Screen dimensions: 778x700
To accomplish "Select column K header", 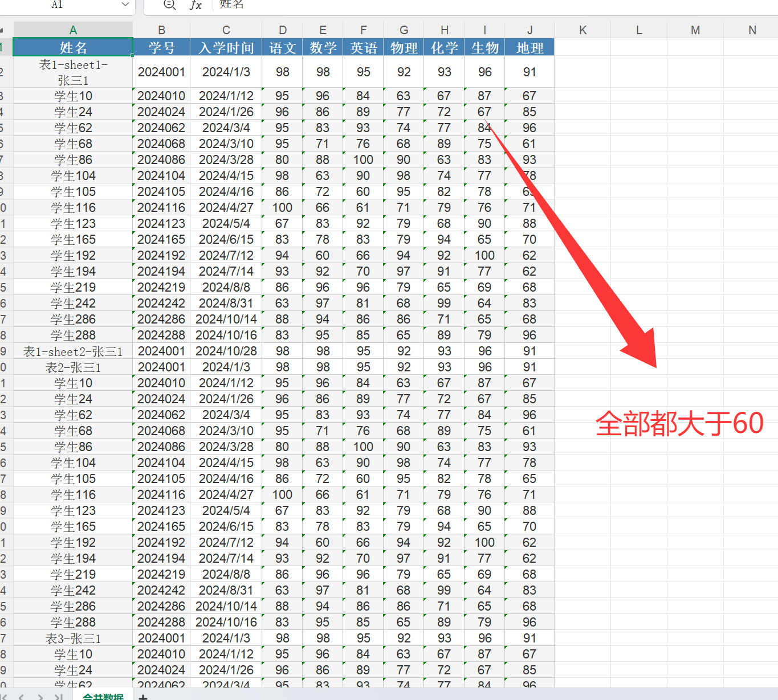I will (583, 30).
